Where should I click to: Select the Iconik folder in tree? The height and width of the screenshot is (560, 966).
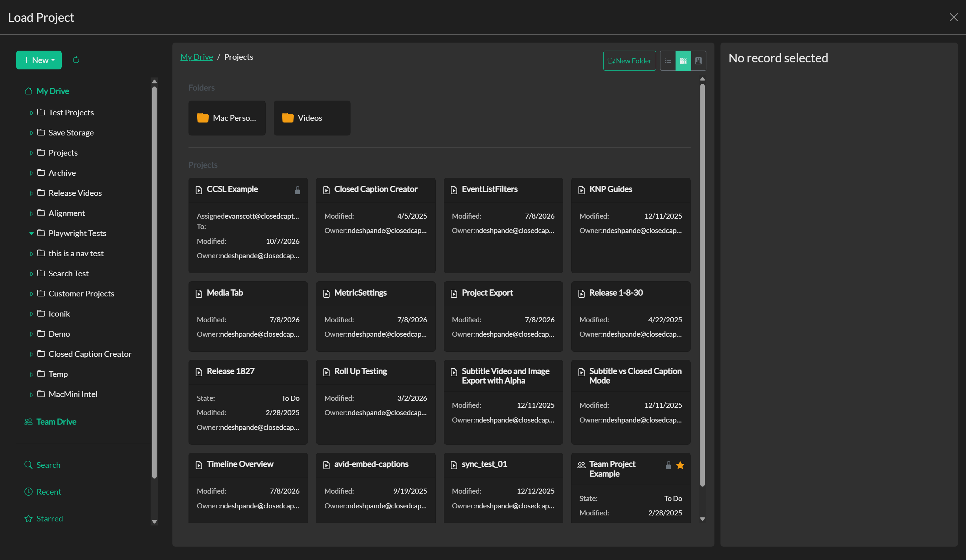[59, 314]
